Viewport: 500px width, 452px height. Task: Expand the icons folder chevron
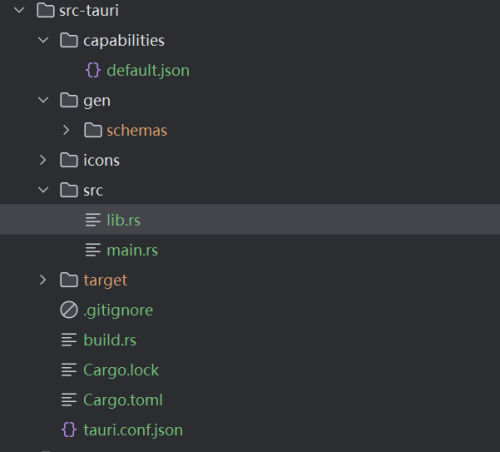tap(43, 160)
